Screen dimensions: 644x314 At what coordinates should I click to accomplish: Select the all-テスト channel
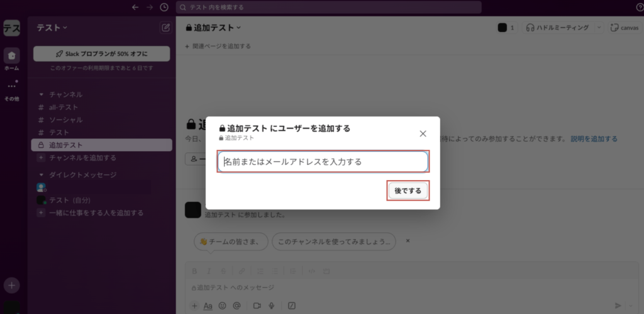pyautogui.click(x=64, y=107)
